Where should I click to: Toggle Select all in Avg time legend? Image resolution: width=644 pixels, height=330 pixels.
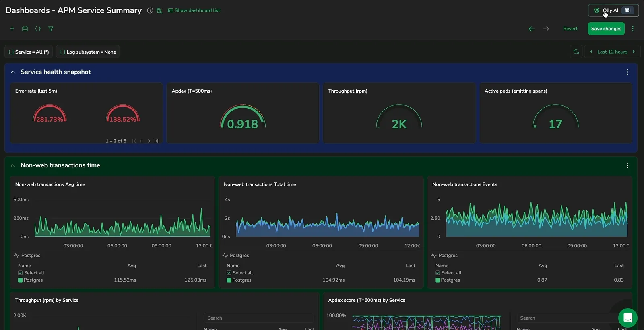tap(20, 273)
